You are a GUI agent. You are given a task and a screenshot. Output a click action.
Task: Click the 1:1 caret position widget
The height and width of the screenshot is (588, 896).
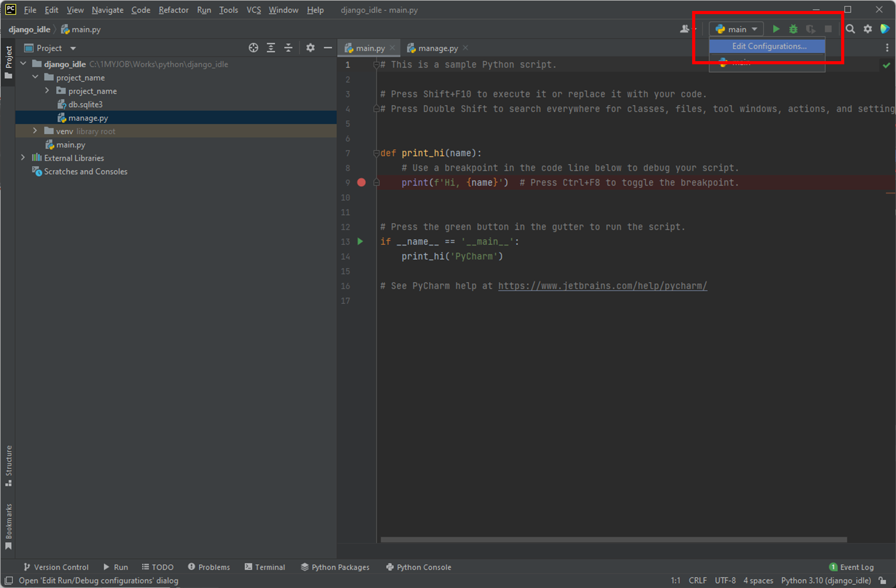click(x=675, y=581)
